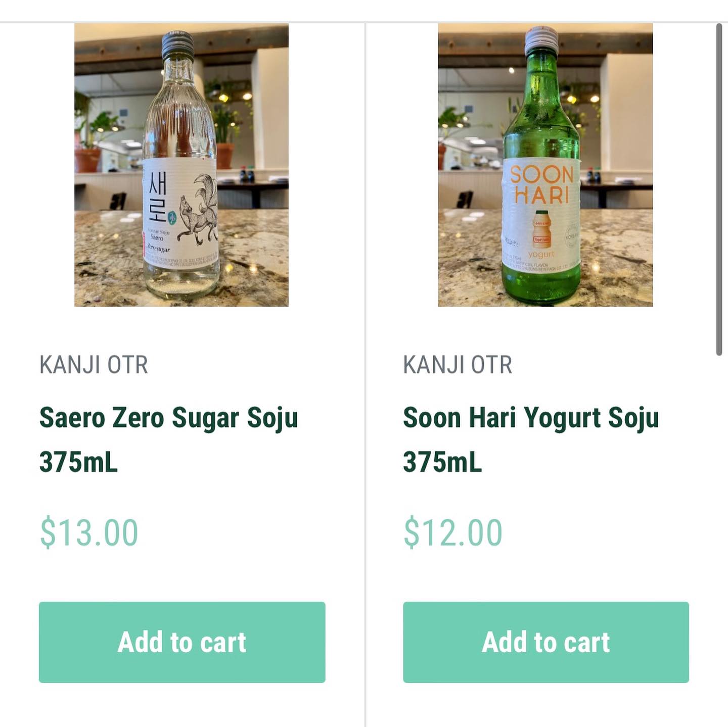728x727 pixels.
Task: Click the vertical scrollbar on the right edge
Action: (x=719, y=189)
